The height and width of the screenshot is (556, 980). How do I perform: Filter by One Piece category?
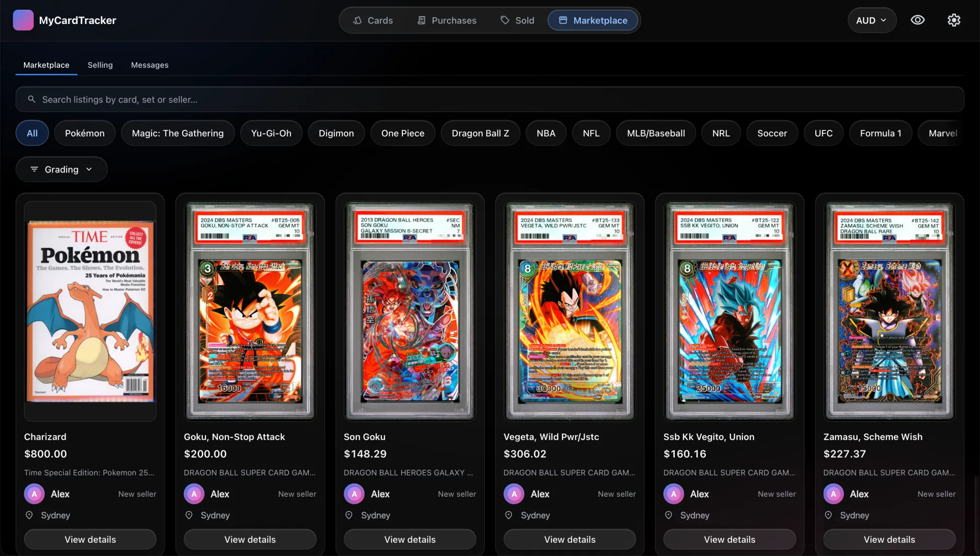403,133
